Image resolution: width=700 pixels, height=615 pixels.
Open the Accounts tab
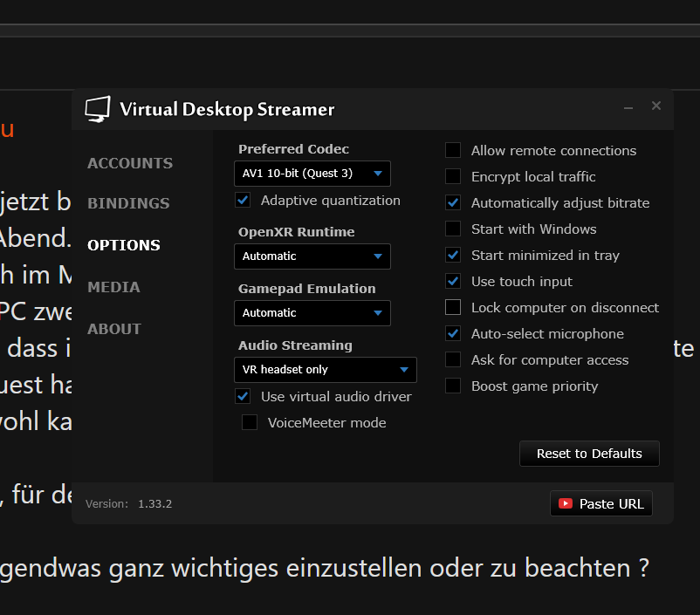(x=130, y=163)
